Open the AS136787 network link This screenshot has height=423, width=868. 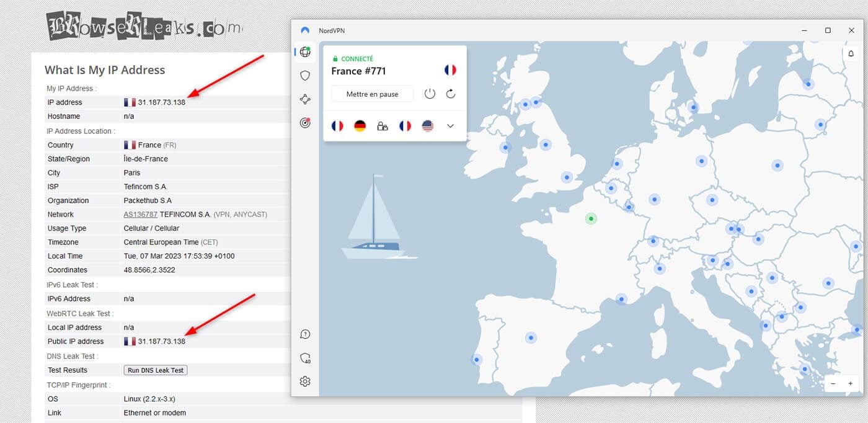(141, 215)
